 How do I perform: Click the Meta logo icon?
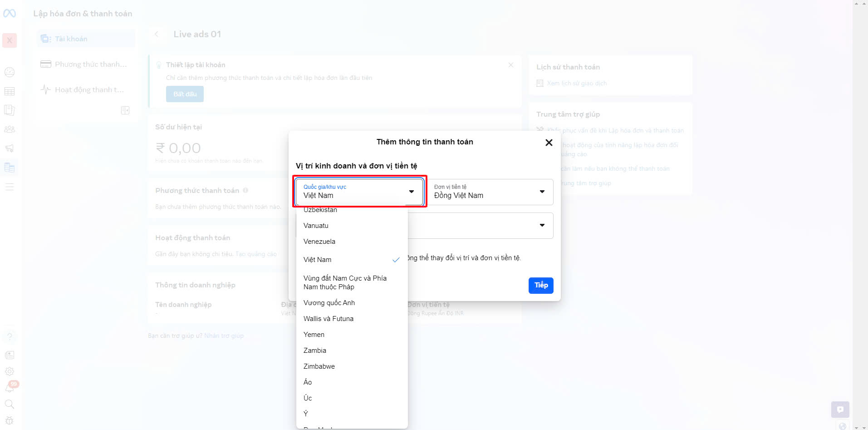click(10, 13)
